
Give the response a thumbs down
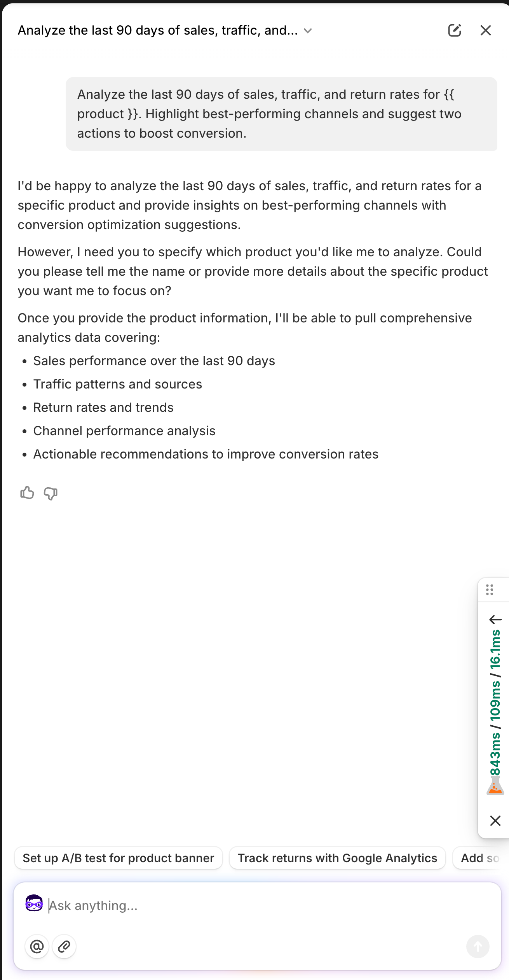51,493
